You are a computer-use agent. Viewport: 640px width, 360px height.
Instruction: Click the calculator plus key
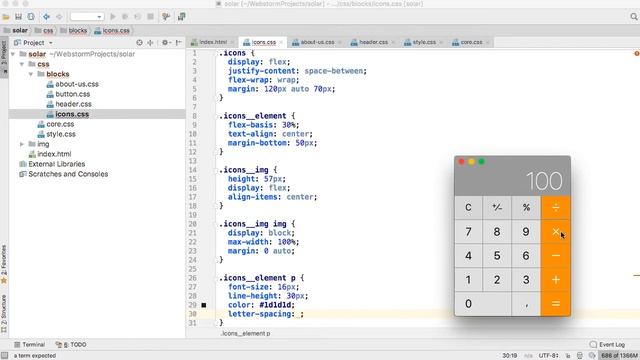(556, 280)
